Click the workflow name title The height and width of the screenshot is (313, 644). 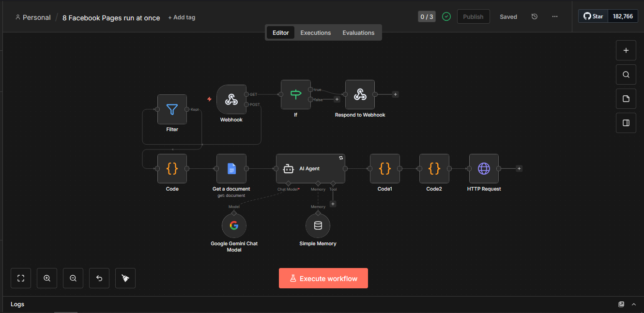(111, 18)
